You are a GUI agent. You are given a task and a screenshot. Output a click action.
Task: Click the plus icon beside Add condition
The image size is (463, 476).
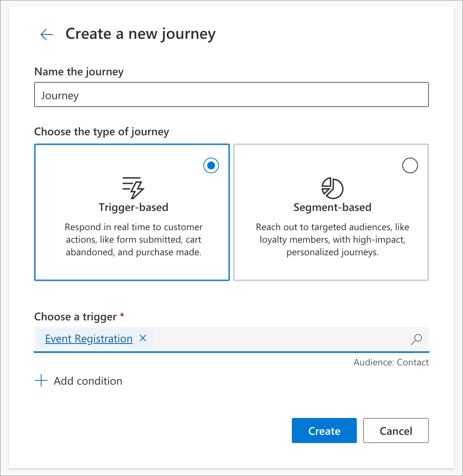pos(41,381)
